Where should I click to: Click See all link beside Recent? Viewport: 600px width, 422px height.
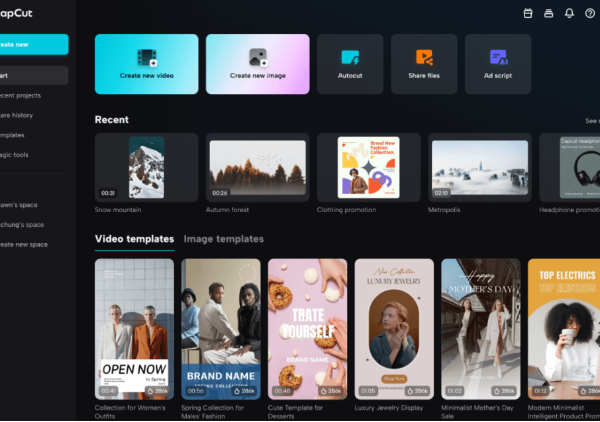(592, 121)
